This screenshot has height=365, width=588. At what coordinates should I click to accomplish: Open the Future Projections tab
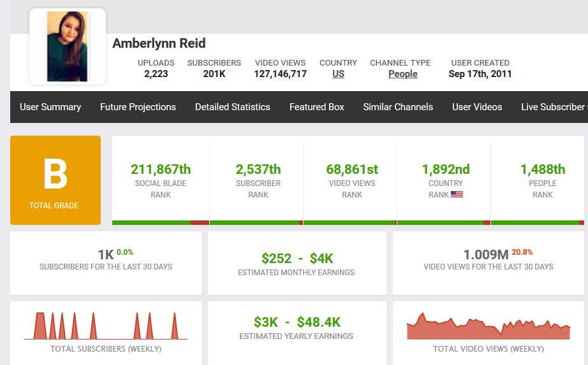point(138,107)
